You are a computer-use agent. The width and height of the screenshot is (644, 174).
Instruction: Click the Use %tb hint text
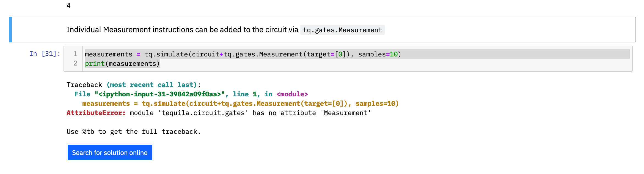[x=133, y=131]
